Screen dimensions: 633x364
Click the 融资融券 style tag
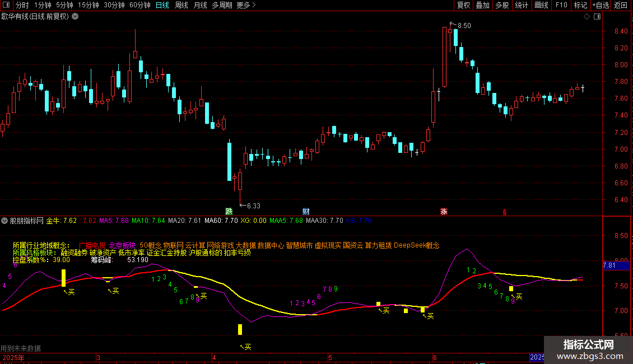[74, 253]
